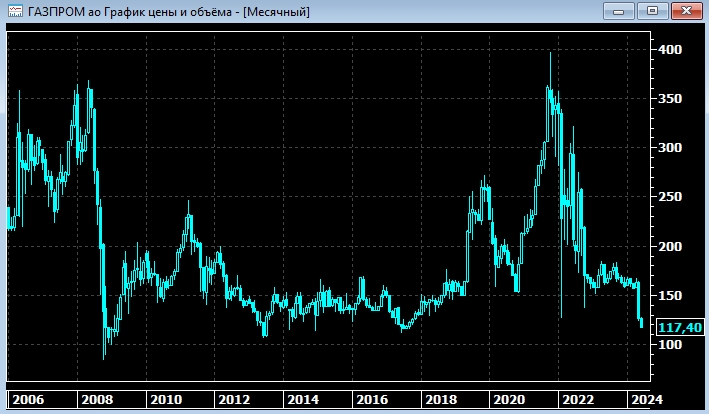Select the 2006 year marker on time axis
Image resolution: width=709 pixels, height=414 pixels.
click(x=27, y=399)
